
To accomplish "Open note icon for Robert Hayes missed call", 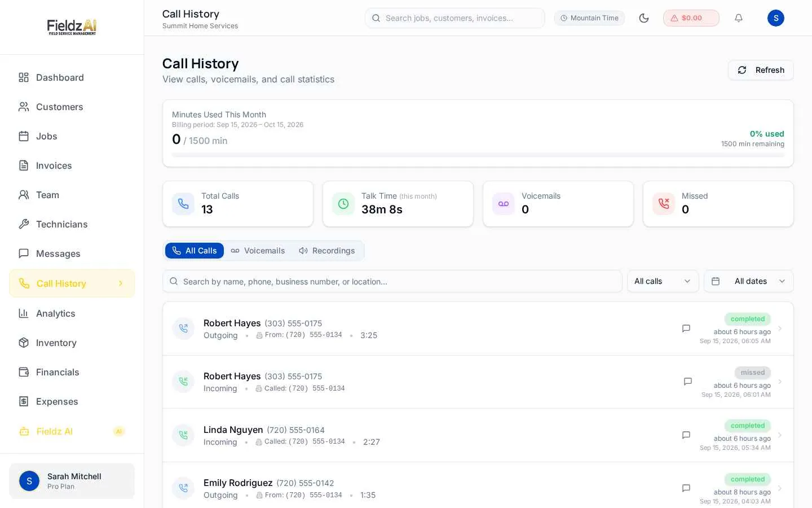I will point(688,382).
